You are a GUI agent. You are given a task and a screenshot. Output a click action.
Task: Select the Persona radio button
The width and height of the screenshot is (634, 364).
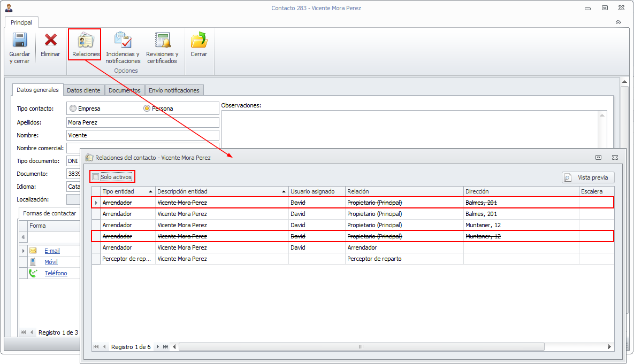(147, 109)
